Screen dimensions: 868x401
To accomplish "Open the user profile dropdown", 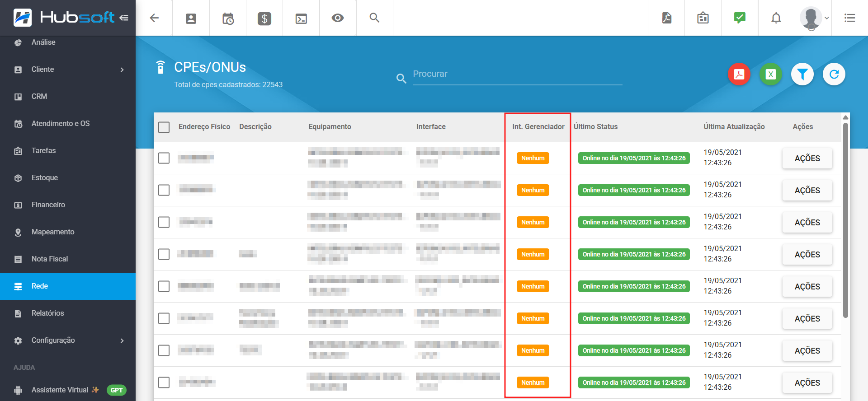I will 814,18.
